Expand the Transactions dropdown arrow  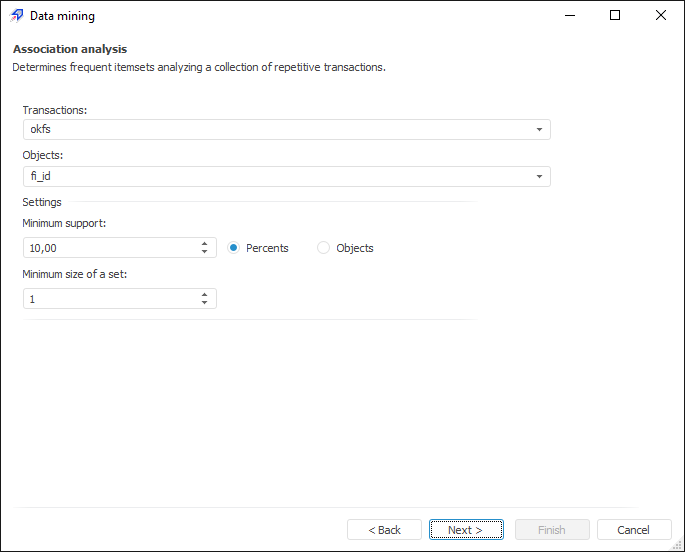point(539,130)
